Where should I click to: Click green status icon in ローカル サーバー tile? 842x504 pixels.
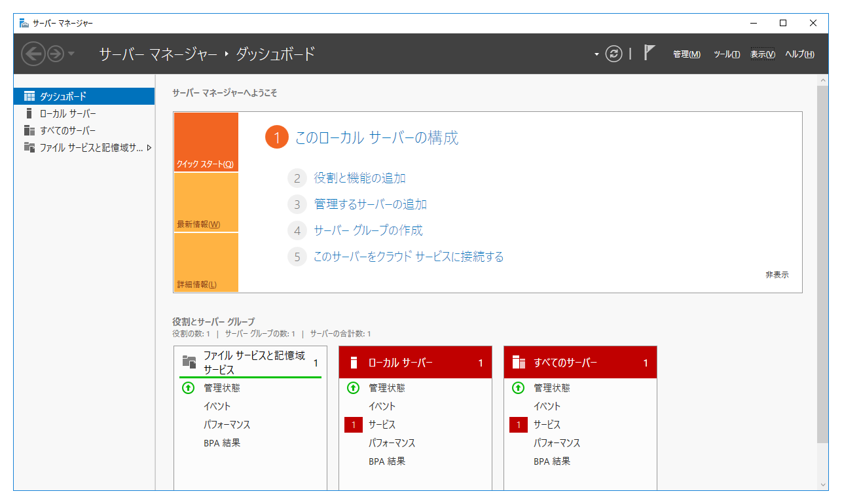[353, 388]
